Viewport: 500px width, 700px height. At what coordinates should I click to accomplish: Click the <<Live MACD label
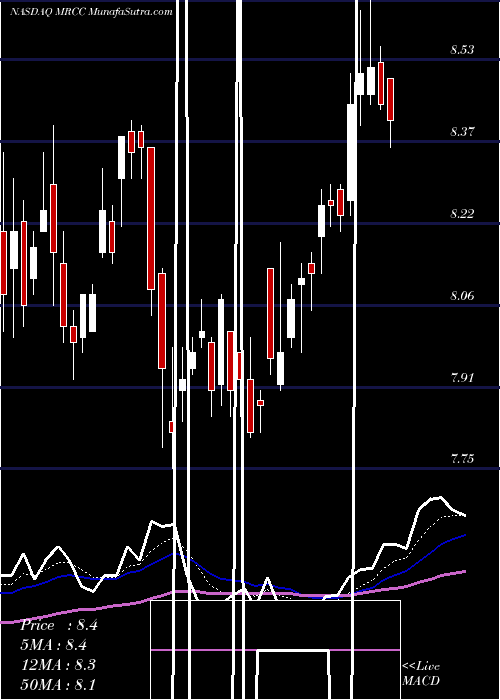[421, 673]
